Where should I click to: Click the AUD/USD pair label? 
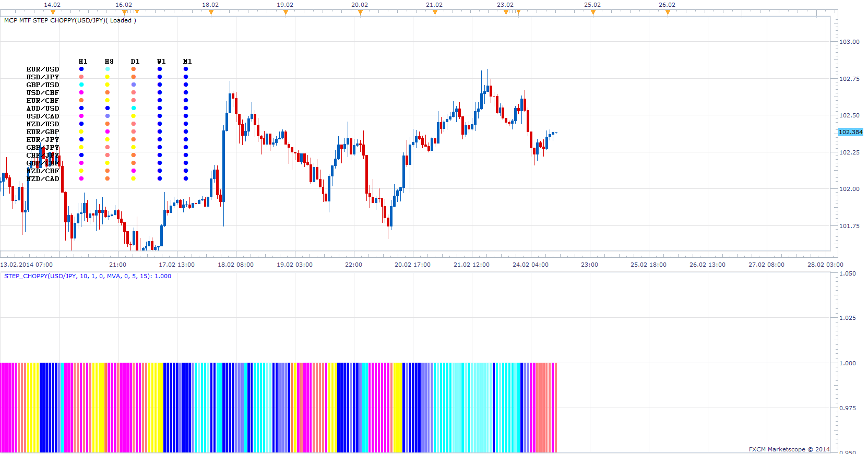(43, 109)
